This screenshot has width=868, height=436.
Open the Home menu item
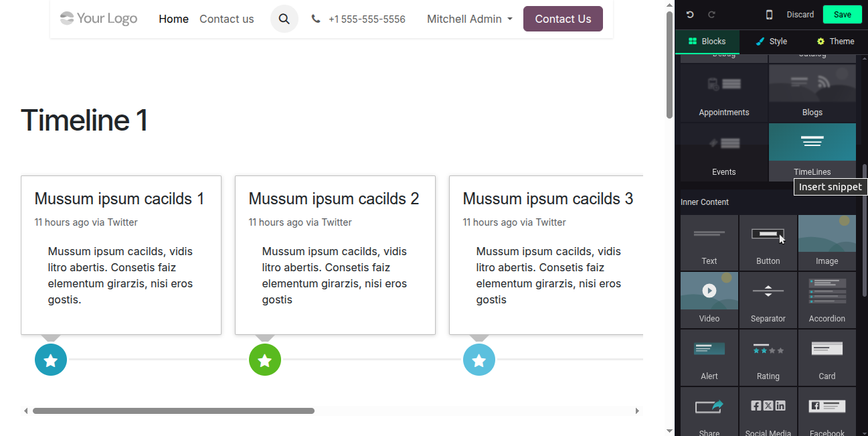174,19
